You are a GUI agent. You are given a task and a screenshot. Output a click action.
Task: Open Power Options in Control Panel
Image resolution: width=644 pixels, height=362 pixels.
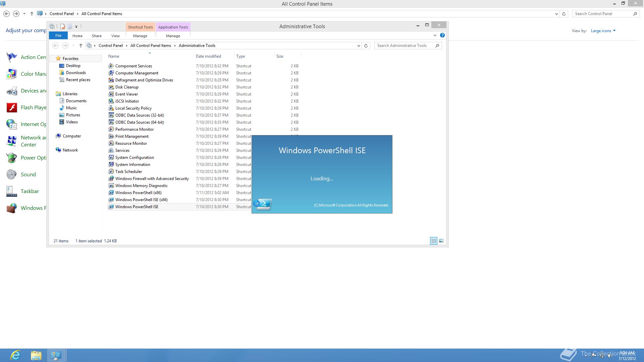[x=26, y=158]
